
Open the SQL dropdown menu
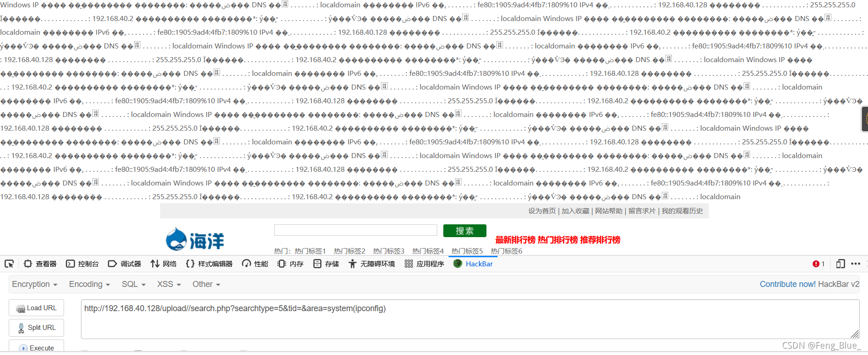(x=134, y=284)
